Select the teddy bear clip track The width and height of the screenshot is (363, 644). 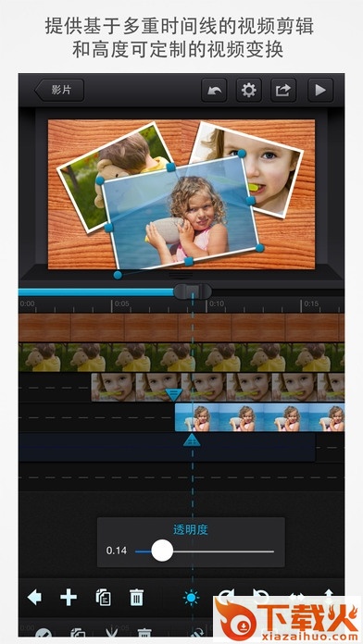[181, 358]
